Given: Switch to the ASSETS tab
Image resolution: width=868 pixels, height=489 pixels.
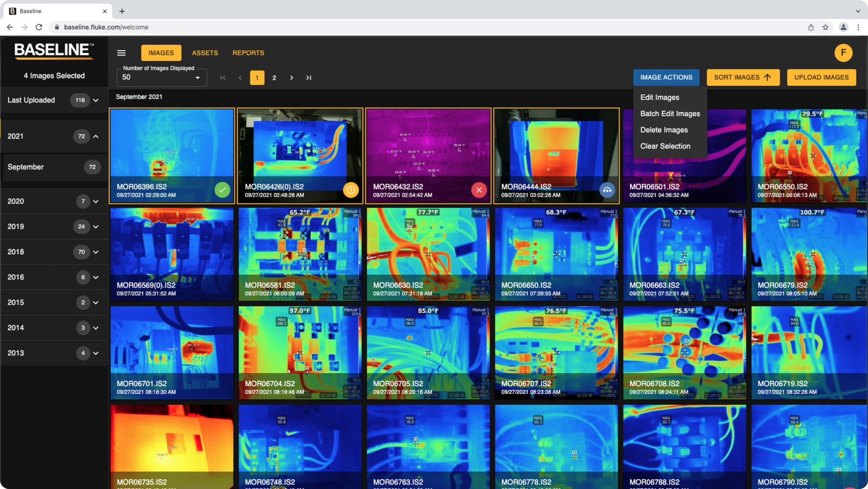Looking at the screenshot, I should pos(205,52).
